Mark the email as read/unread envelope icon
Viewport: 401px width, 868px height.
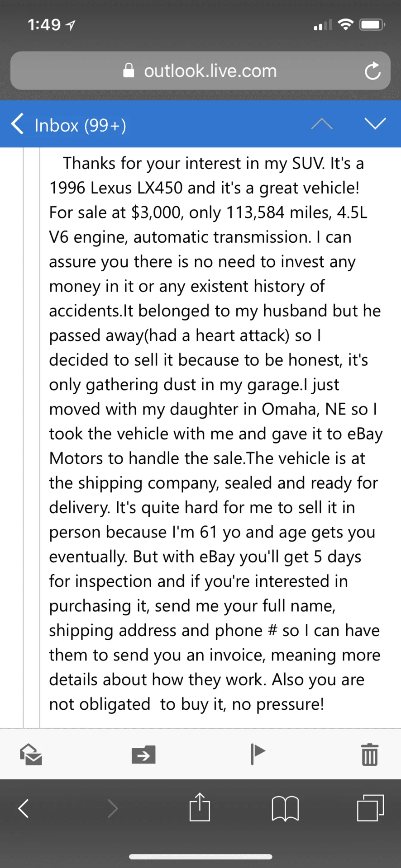(31, 754)
